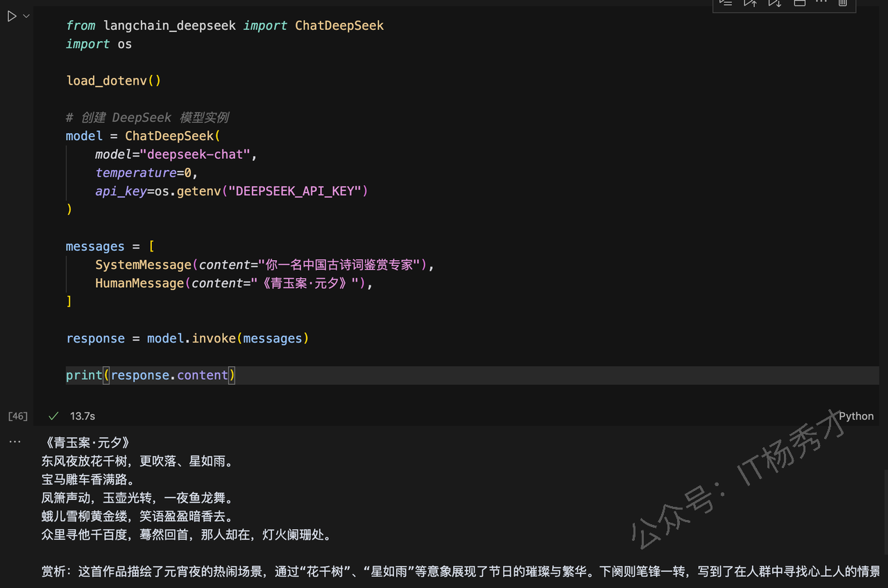Click the HumanMessage line in the code
This screenshot has height=588, width=888.
pyautogui.click(x=234, y=284)
